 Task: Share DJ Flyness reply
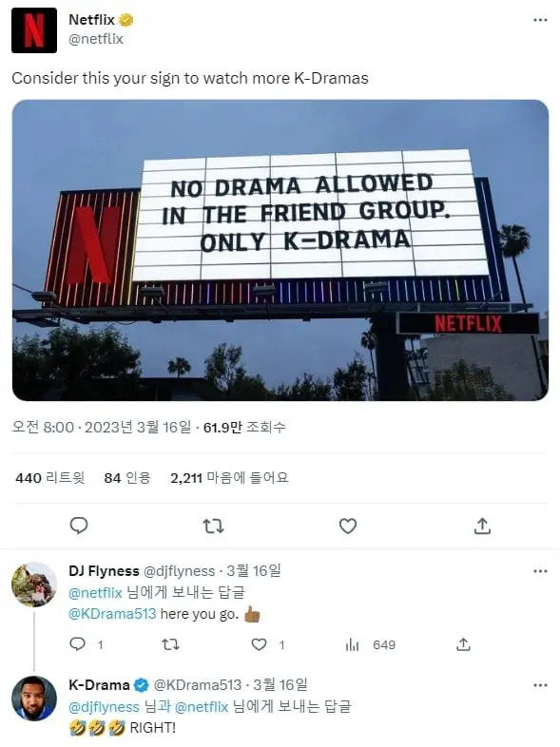tap(463, 644)
